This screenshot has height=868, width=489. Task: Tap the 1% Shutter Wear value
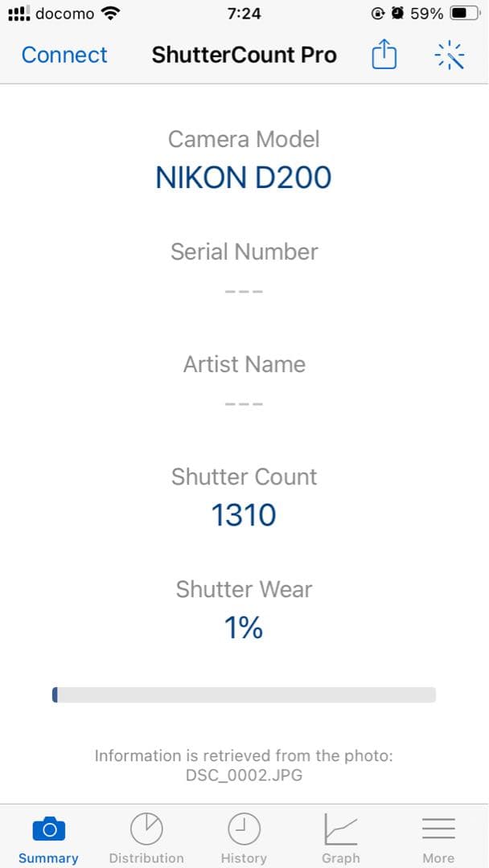(x=244, y=628)
